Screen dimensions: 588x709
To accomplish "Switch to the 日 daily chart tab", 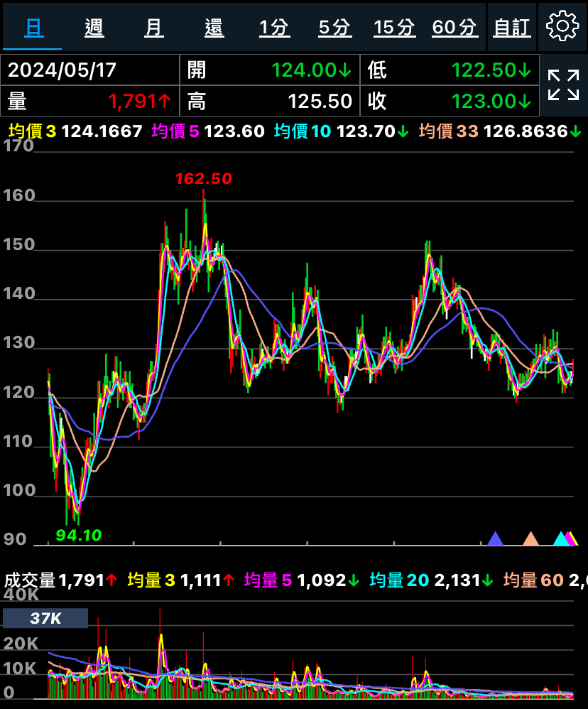I will 33,28.
